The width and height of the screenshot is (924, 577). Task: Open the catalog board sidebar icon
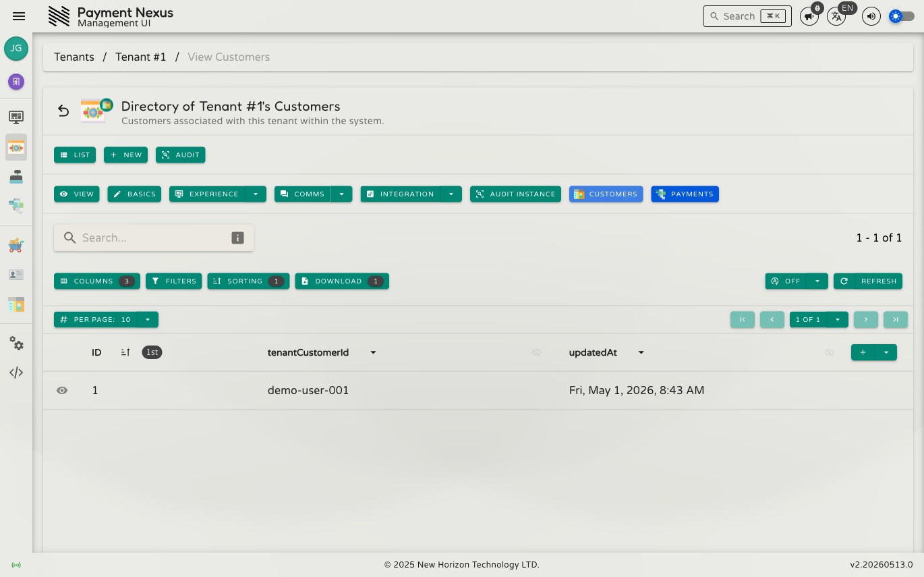pos(16,304)
